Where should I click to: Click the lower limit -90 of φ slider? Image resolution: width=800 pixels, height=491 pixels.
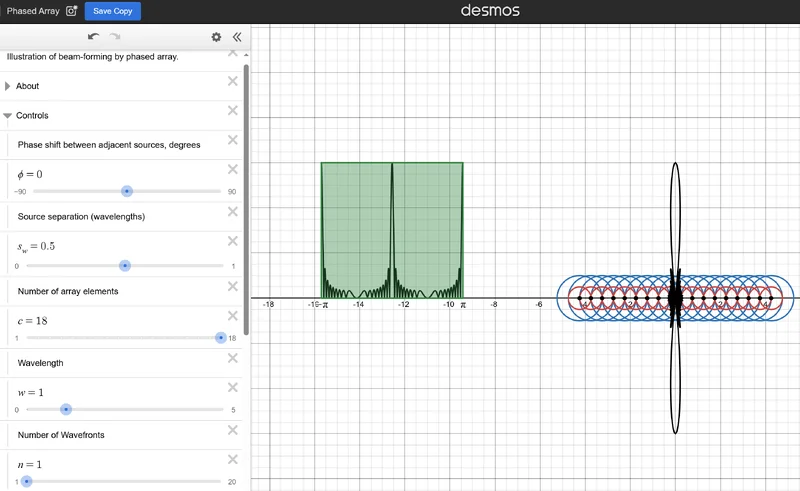click(x=20, y=192)
